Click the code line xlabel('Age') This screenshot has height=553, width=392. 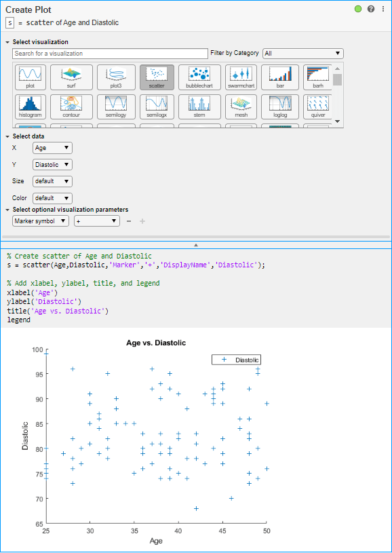click(32, 292)
